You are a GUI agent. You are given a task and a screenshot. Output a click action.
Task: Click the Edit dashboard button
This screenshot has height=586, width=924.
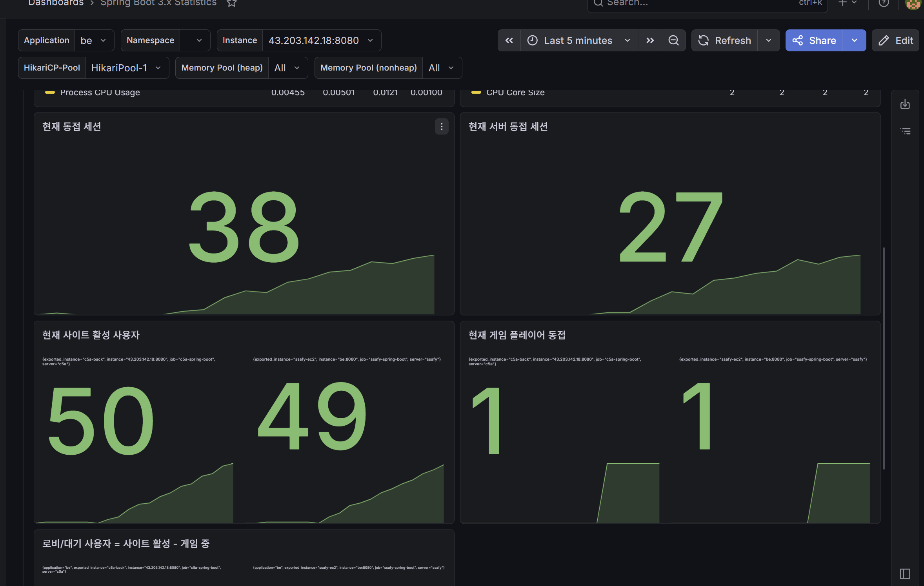coord(895,40)
